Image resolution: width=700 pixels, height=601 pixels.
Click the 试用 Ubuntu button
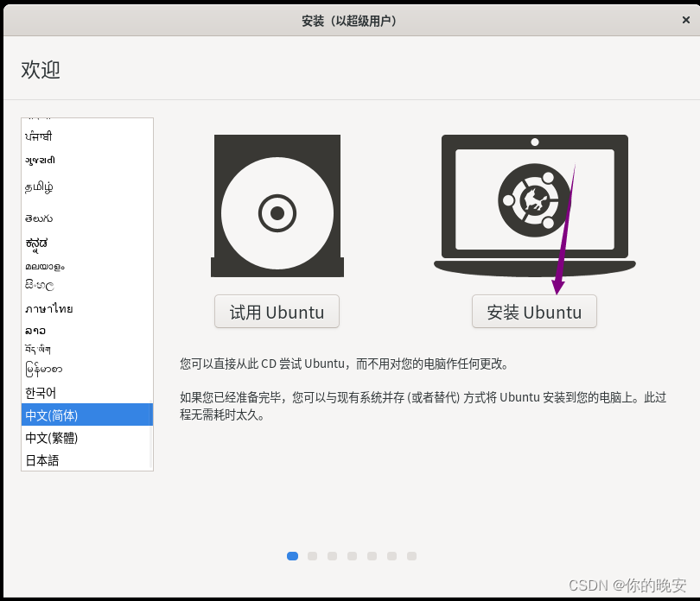pos(277,312)
